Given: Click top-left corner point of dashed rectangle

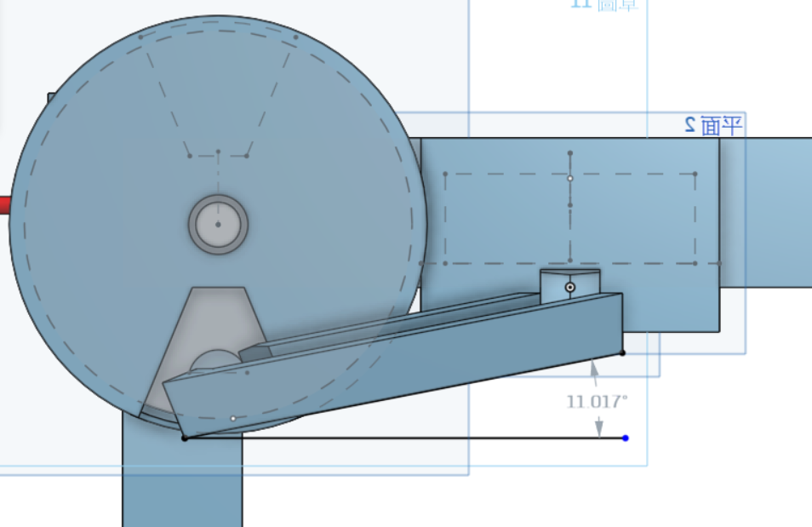Looking at the screenshot, I should click(x=445, y=175).
